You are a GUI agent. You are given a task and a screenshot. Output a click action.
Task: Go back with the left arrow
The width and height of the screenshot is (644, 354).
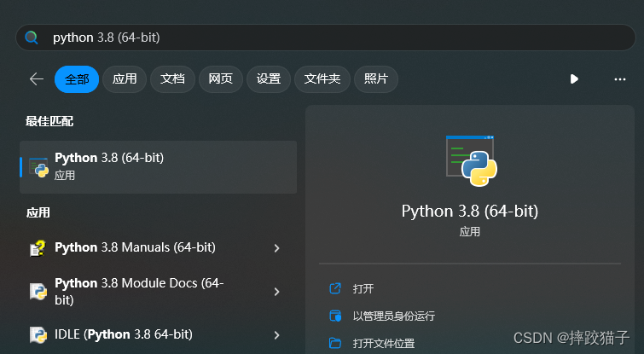tap(37, 78)
